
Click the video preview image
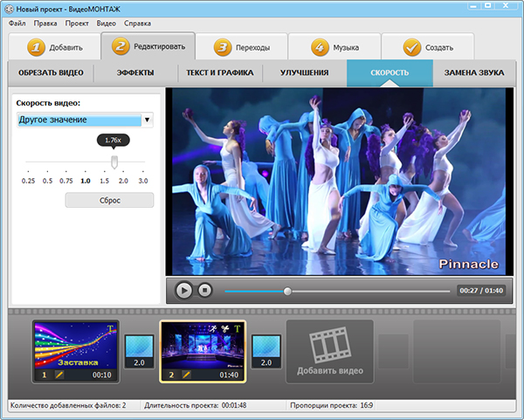pyautogui.click(x=339, y=182)
